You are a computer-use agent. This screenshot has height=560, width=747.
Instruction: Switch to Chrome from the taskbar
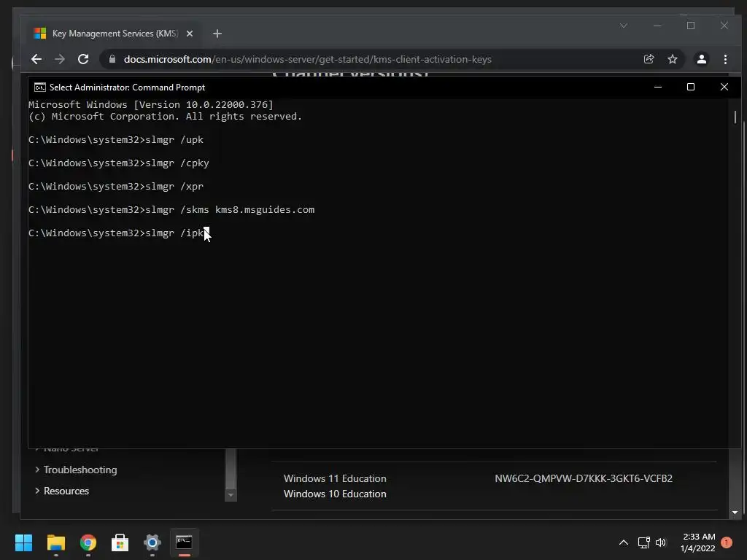(88, 542)
